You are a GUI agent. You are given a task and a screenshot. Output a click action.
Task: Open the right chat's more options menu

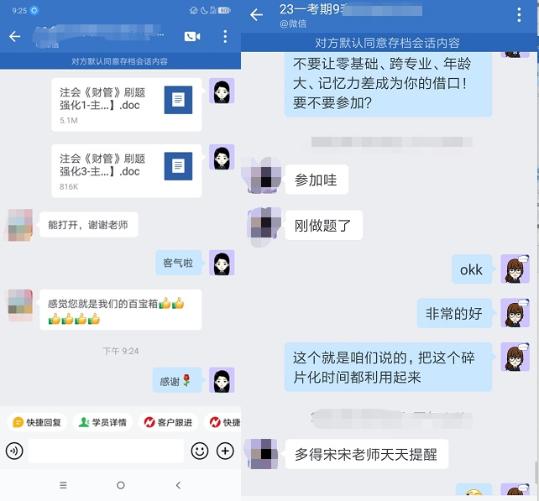519,15
